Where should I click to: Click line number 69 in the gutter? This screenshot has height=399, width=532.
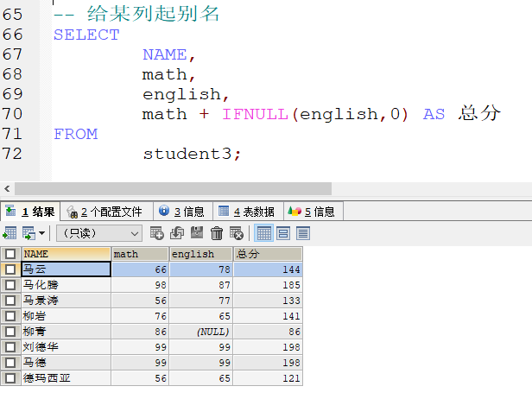click(x=13, y=94)
